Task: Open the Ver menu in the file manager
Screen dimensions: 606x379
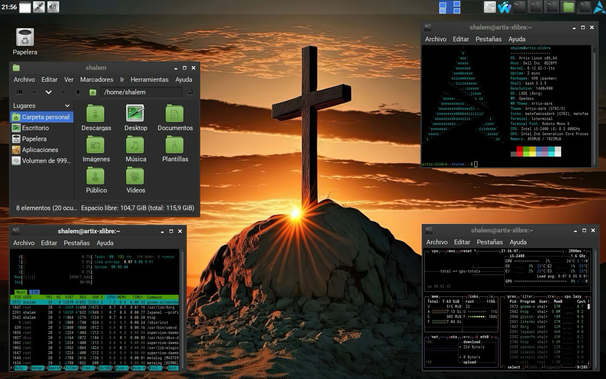Action: pos(69,80)
